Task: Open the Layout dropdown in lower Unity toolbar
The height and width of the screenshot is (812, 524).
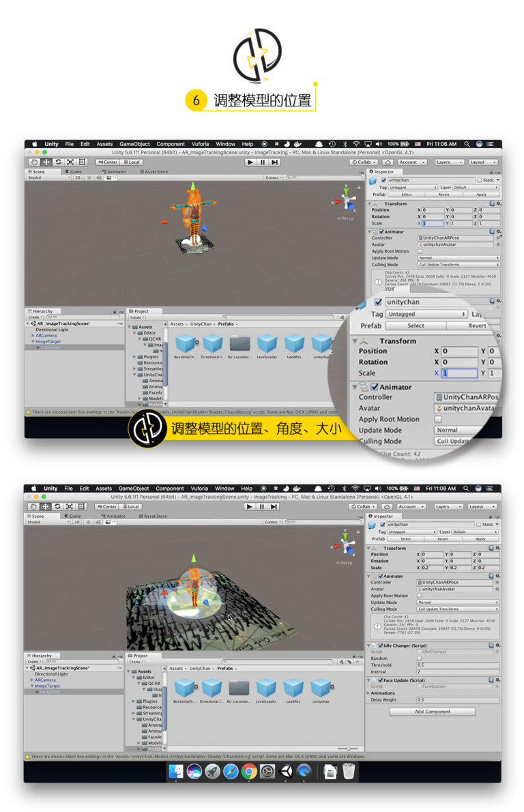Action: [482, 506]
